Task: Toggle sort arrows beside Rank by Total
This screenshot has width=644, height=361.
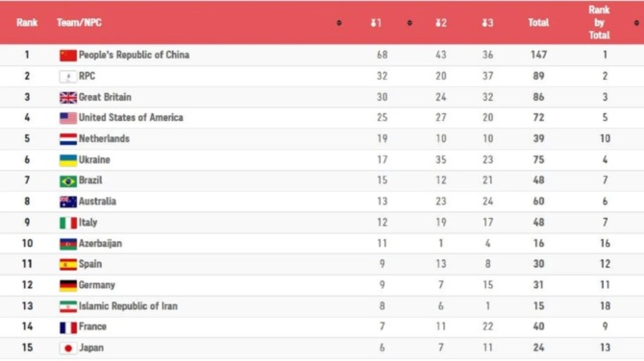Action: pos(636,23)
